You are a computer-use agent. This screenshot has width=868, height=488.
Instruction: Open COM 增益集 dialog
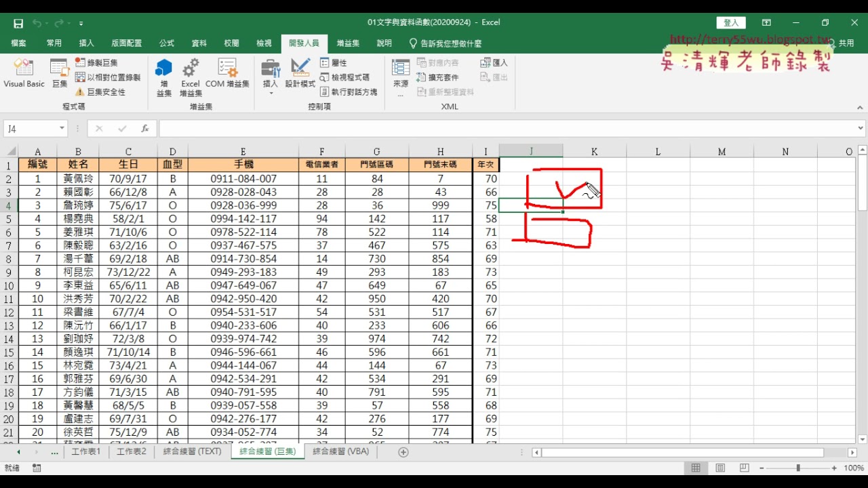pyautogui.click(x=227, y=73)
